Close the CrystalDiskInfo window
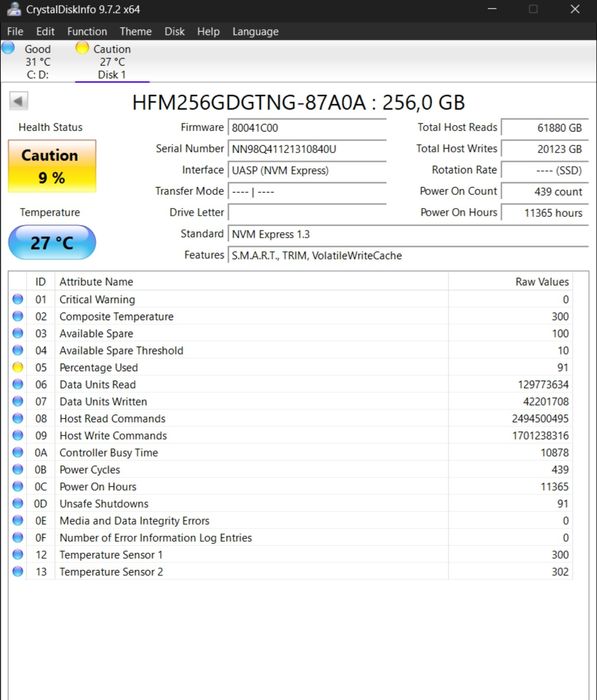The height and width of the screenshot is (700, 597). coord(575,9)
